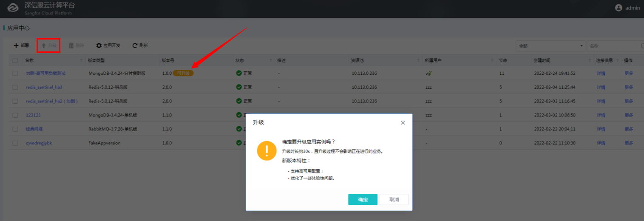Click the node count 11 cell
This screenshot has height=221, width=644.
[502, 73]
